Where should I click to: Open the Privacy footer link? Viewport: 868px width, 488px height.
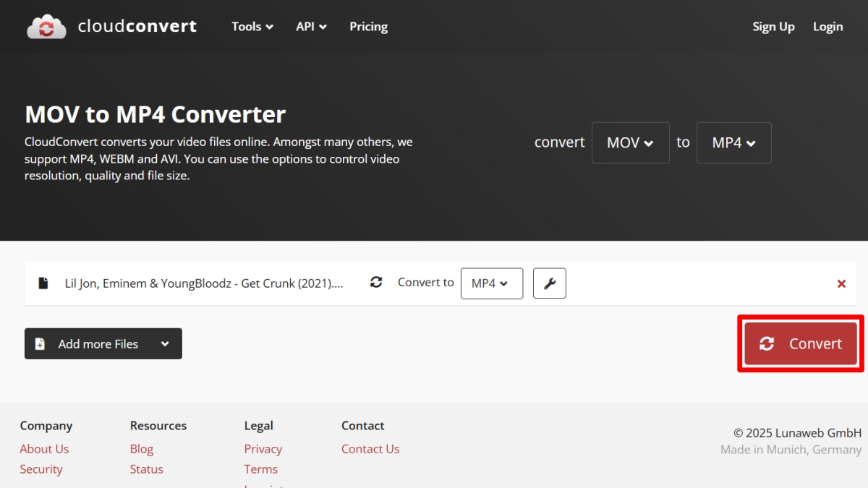[263, 449]
